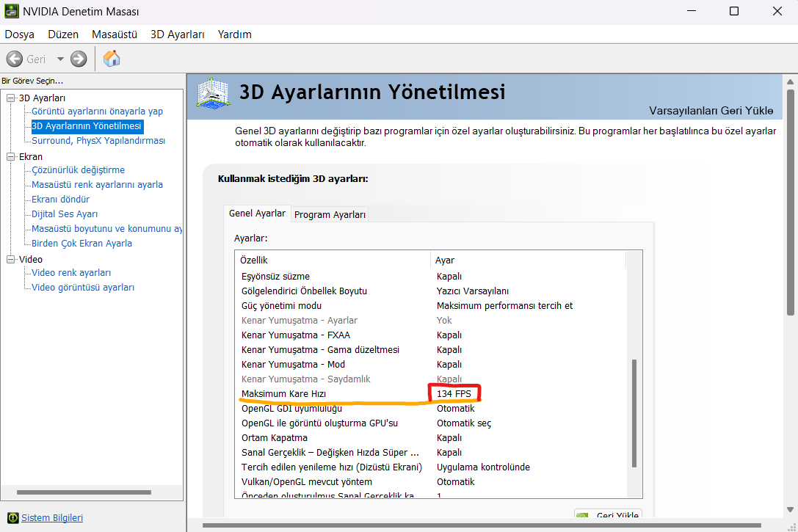The width and height of the screenshot is (798, 532).
Task: Click 'Otomatik seç' value
Action: pos(464,423)
